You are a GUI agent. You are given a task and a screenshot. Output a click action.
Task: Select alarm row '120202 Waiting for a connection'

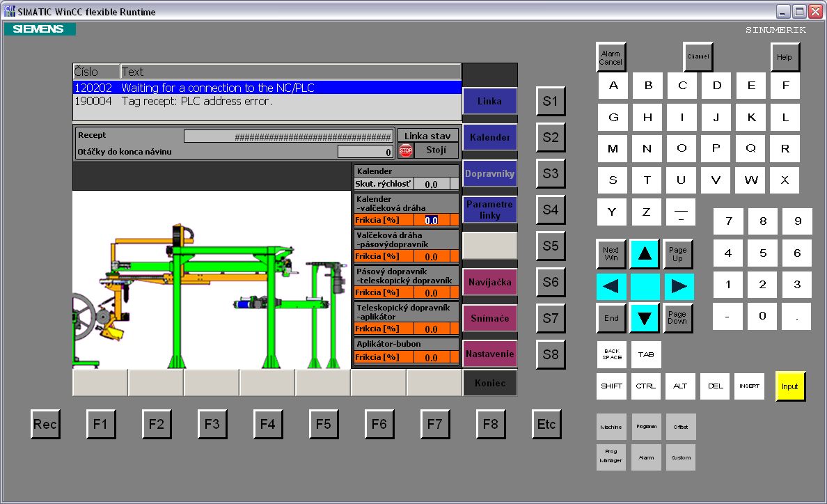coord(267,88)
